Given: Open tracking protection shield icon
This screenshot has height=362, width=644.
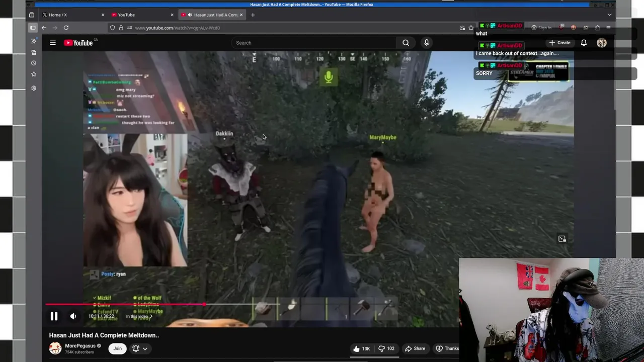Looking at the screenshot, I should (x=113, y=28).
